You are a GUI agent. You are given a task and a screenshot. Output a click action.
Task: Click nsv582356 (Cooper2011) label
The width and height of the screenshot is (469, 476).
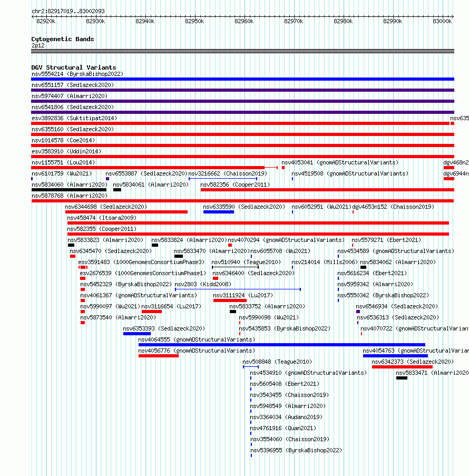point(235,185)
